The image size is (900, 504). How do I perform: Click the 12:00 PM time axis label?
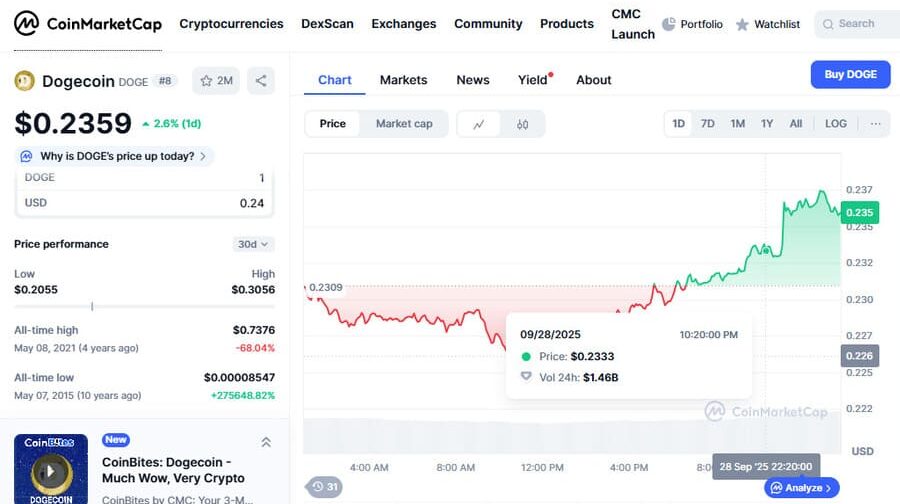tap(542, 467)
